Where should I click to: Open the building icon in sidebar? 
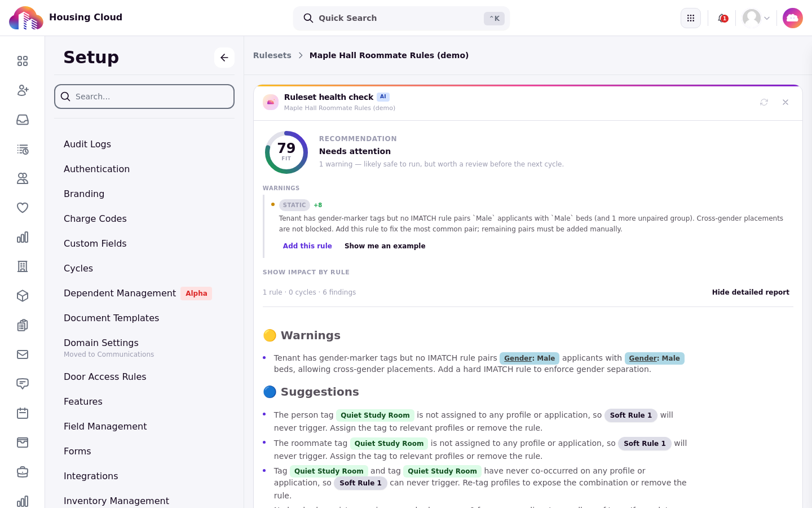(x=23, y=266)
